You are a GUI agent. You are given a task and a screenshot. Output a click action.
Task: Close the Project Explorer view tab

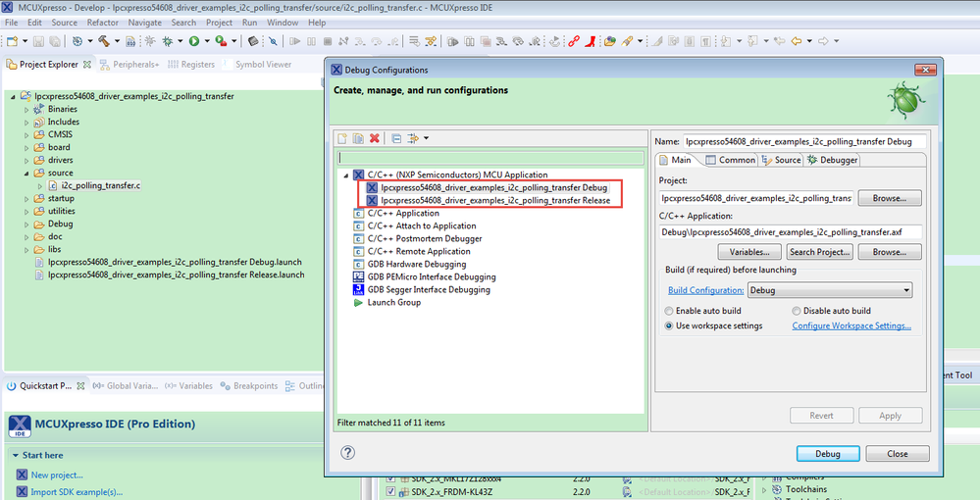pos(87,65)
